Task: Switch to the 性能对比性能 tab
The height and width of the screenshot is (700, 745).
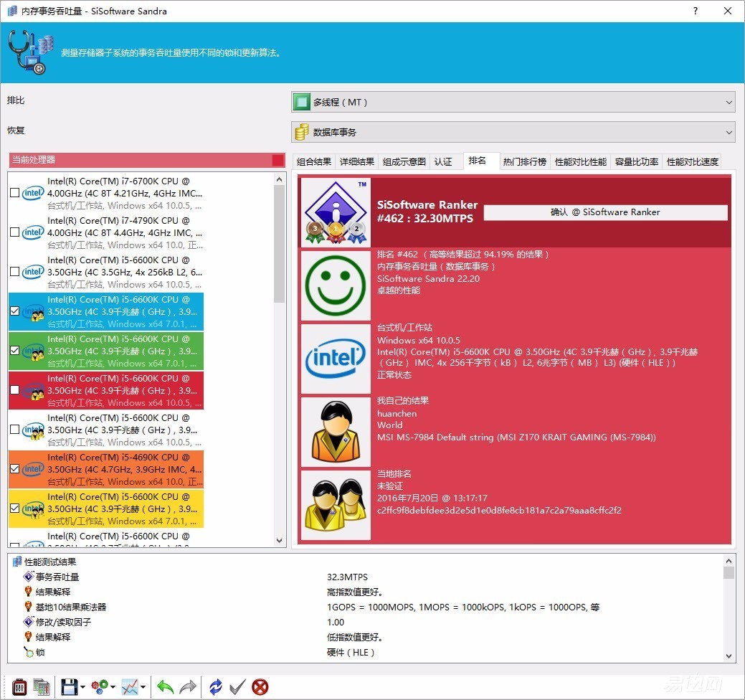Action: [x=581, y=162]
